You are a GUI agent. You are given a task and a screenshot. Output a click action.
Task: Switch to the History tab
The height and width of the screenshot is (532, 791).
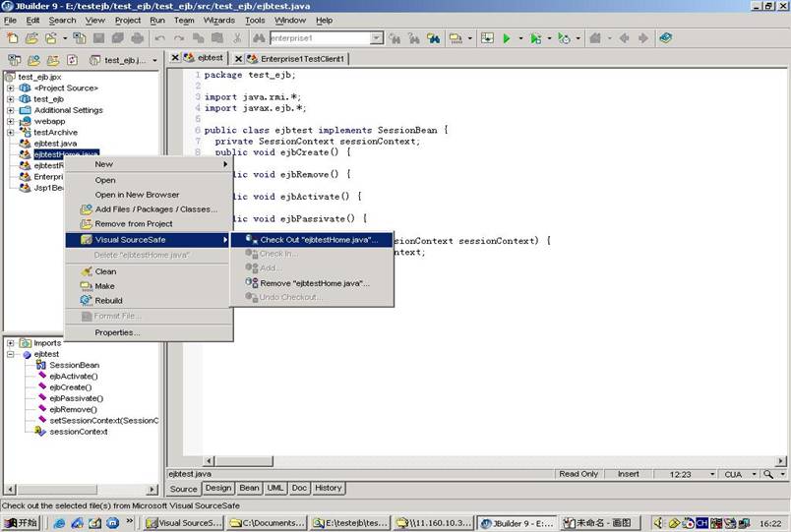click(x=329, y=488)
